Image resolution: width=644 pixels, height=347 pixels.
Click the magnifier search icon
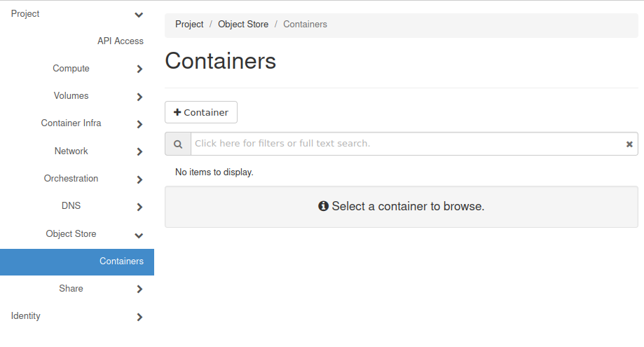178,144
